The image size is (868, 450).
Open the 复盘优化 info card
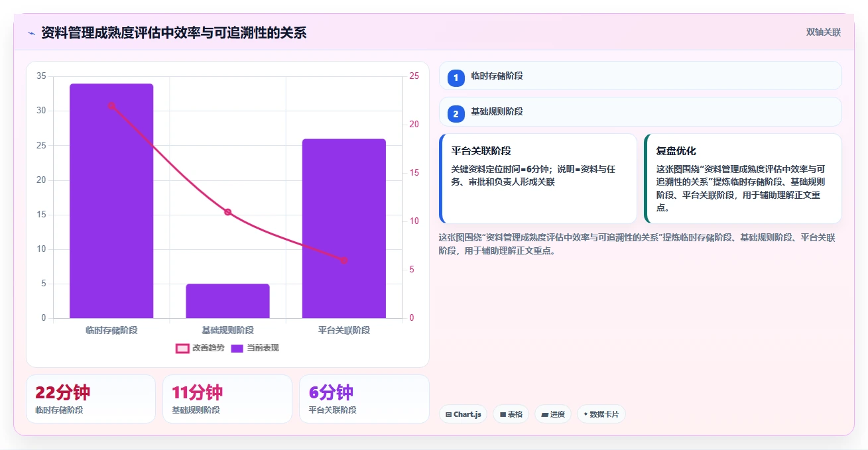point(743,179)
